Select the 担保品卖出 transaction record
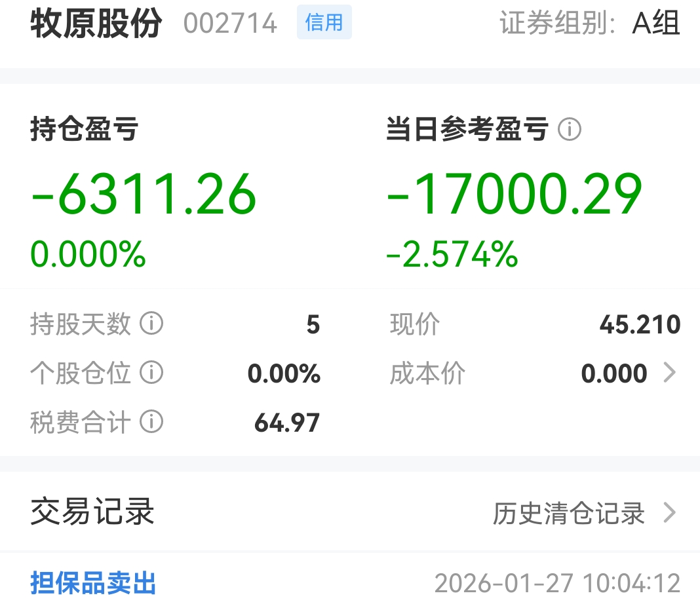The height and width of the screenshot is (606, 700). 93,583
